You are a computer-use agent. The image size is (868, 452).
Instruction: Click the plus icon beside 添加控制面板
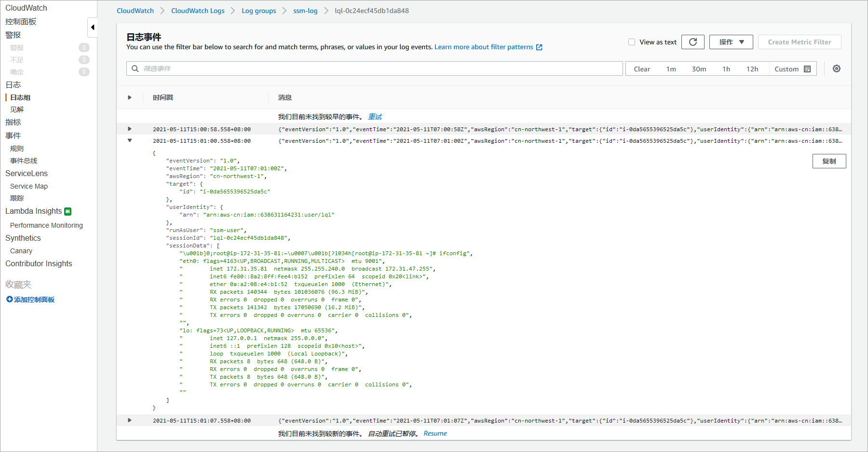(x=9, y=300)
